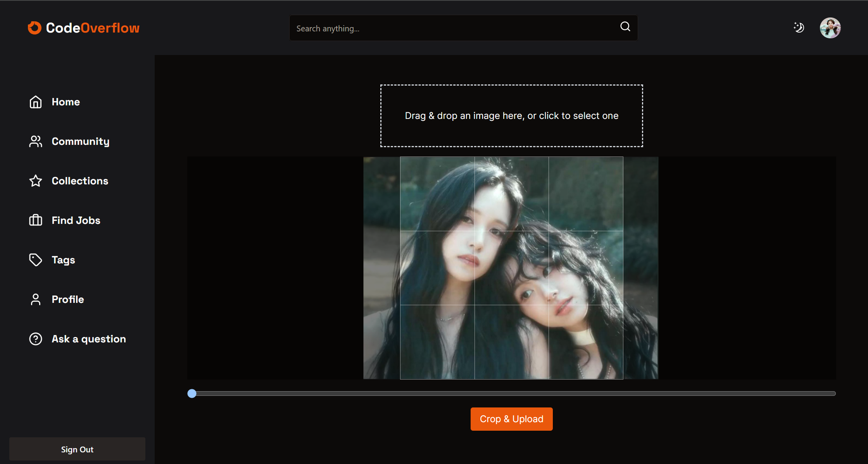Viewport: 868px width, 464px height.
Task: Click the image drag and drop zone
Action: click(511, 116)
